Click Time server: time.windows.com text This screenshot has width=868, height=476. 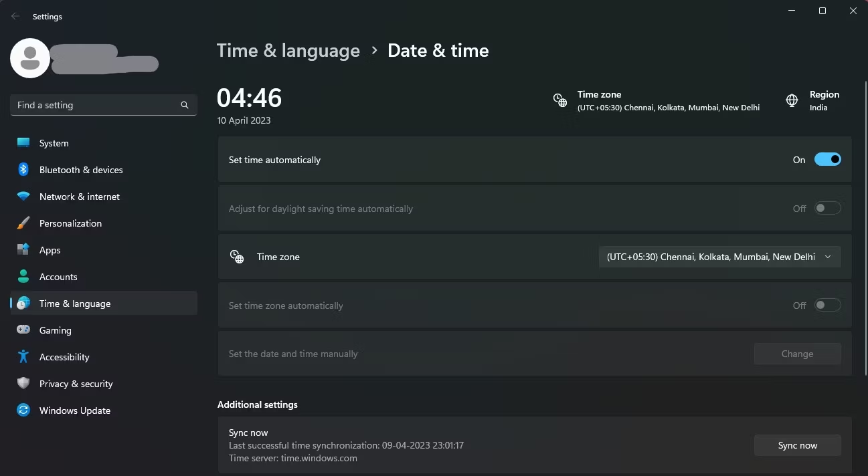pos(293,459)
